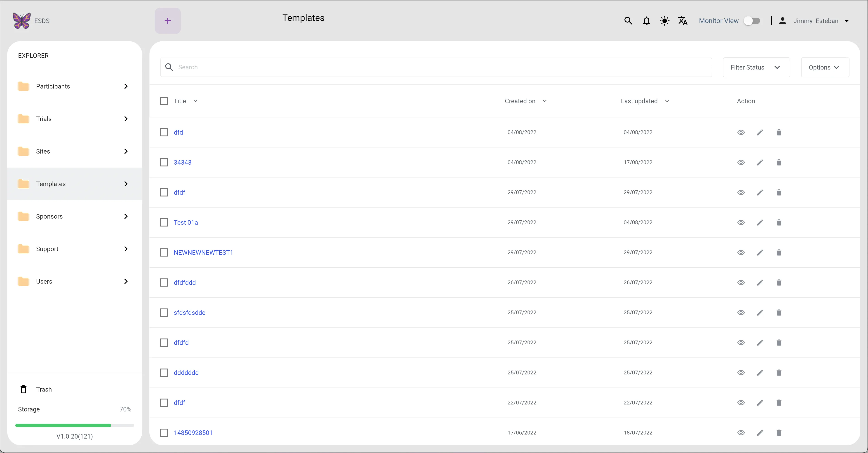
Task: Open the Participants folder
Action: (x=75, y=86)
